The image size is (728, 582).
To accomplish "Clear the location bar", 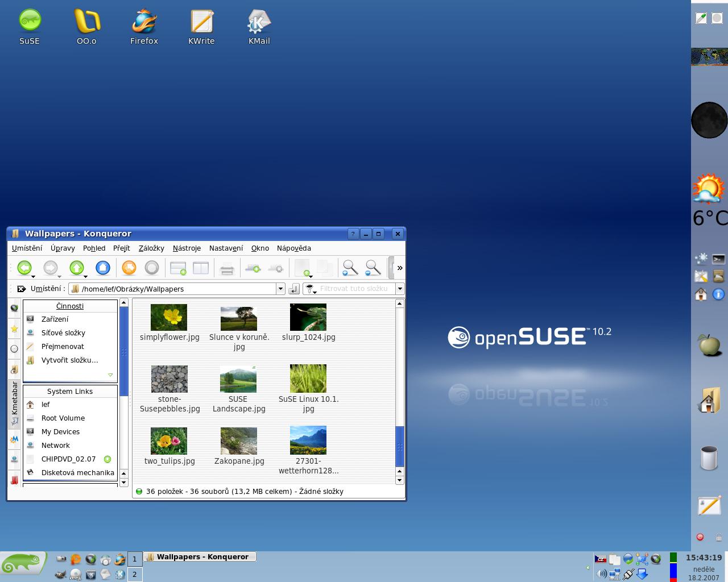I will (x=21, y=289).
